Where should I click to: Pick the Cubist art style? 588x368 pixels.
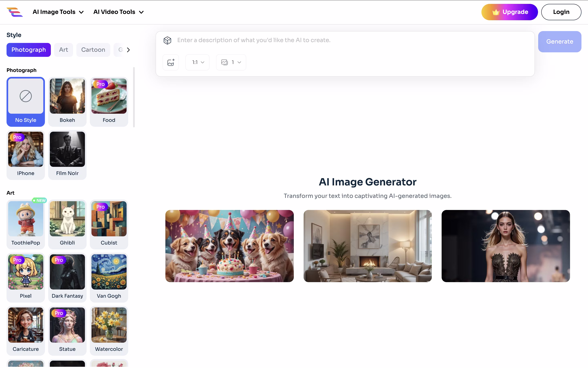point(109,224)
